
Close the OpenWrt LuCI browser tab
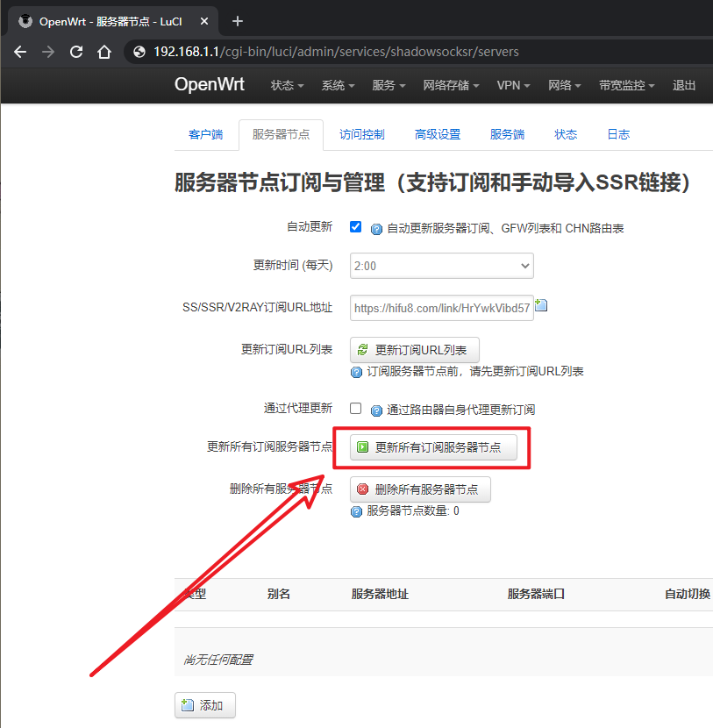pos(204,21)
